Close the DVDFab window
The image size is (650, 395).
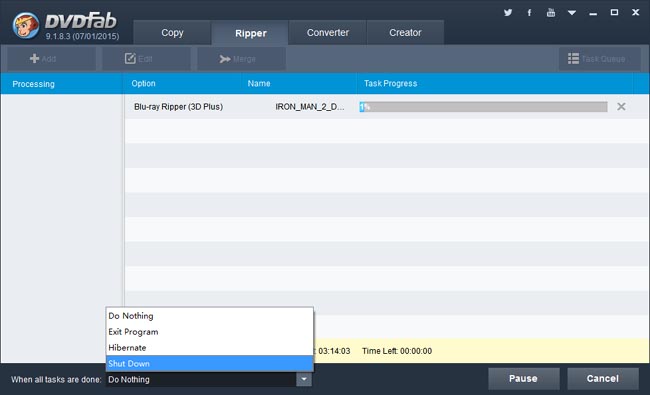tap(635, 12)
